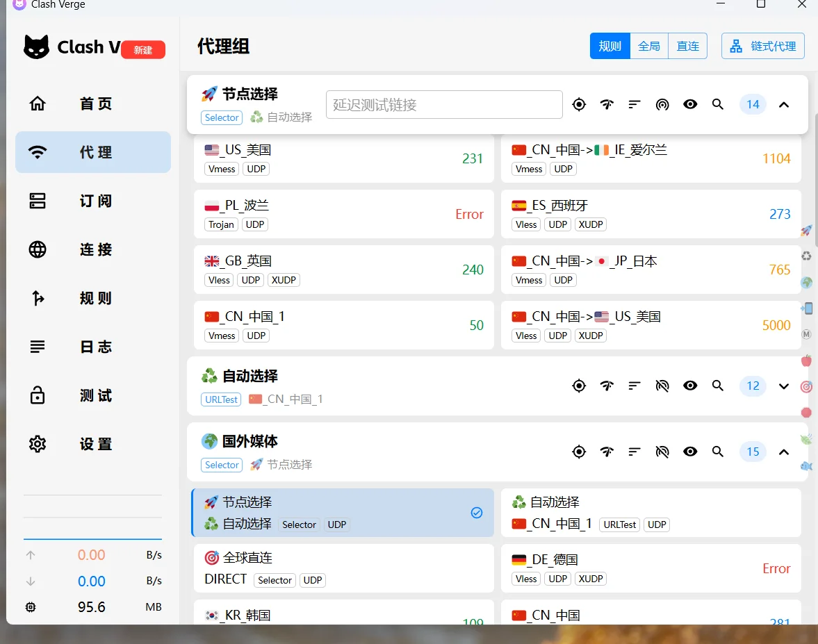Show test URL field for 自动选择 group

662,386
